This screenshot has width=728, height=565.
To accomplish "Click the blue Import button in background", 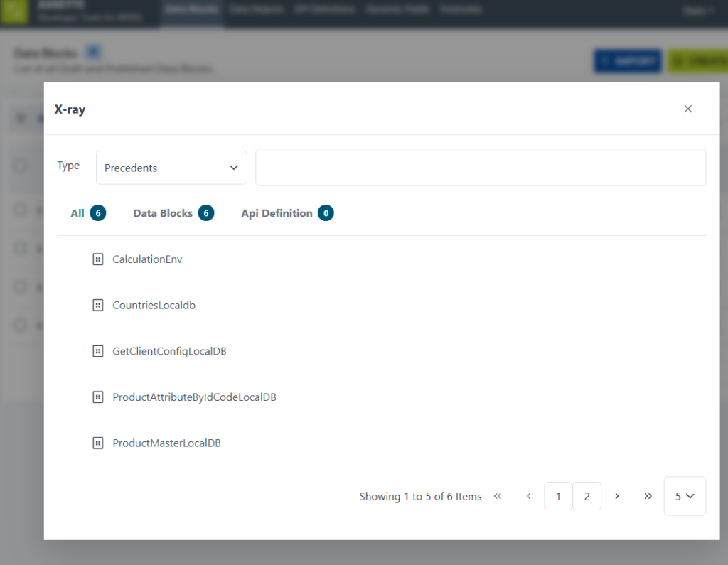I will point(628,61).
